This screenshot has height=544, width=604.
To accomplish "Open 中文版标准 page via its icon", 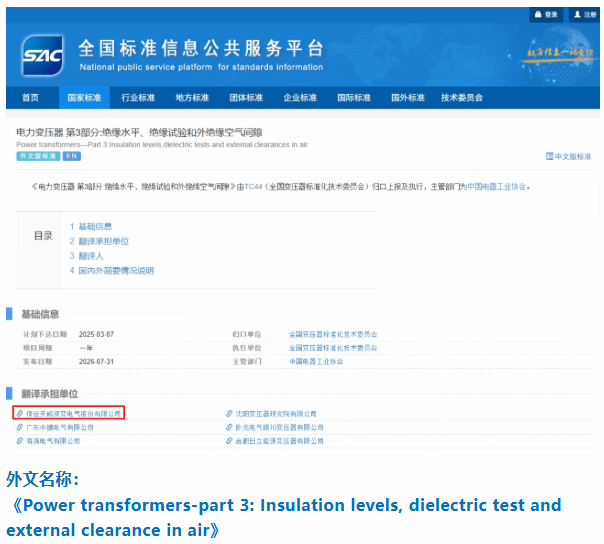I will point(550,156).
